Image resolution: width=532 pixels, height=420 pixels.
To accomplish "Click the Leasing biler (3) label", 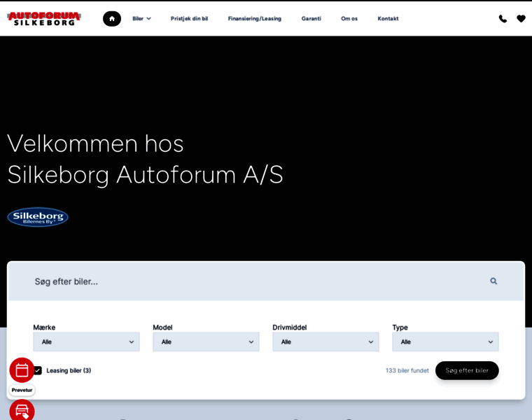I will [69, 370].
